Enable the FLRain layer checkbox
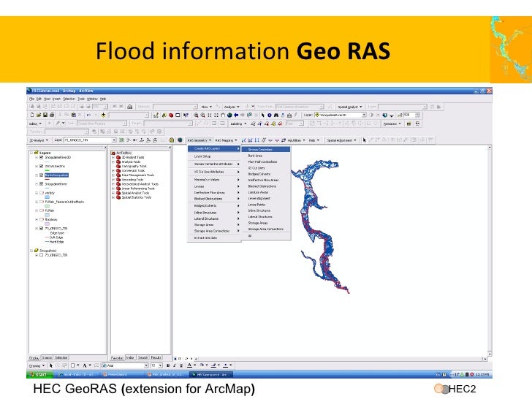This screenshot has width=532, height=399. [x=42, y=210]
